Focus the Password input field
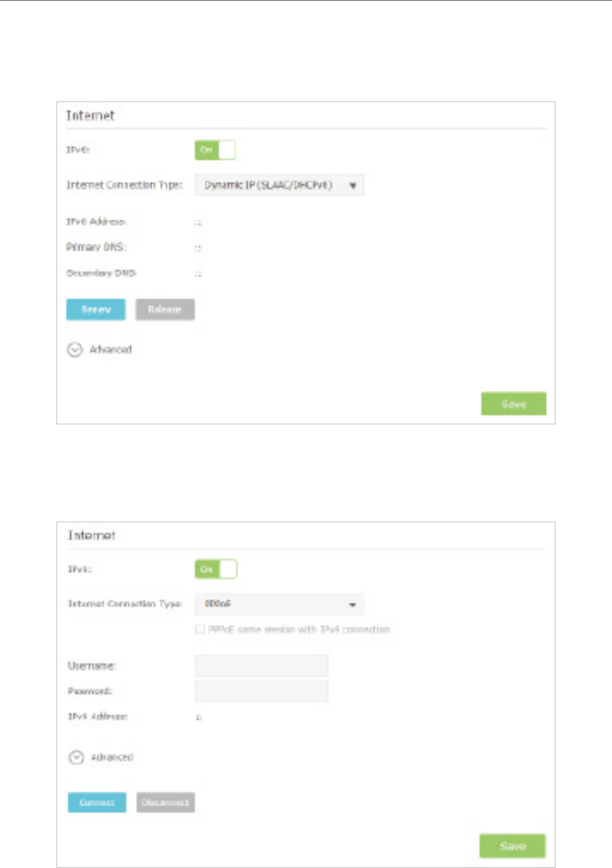Screen dimensions: 612x868 (x=261, y=691)
